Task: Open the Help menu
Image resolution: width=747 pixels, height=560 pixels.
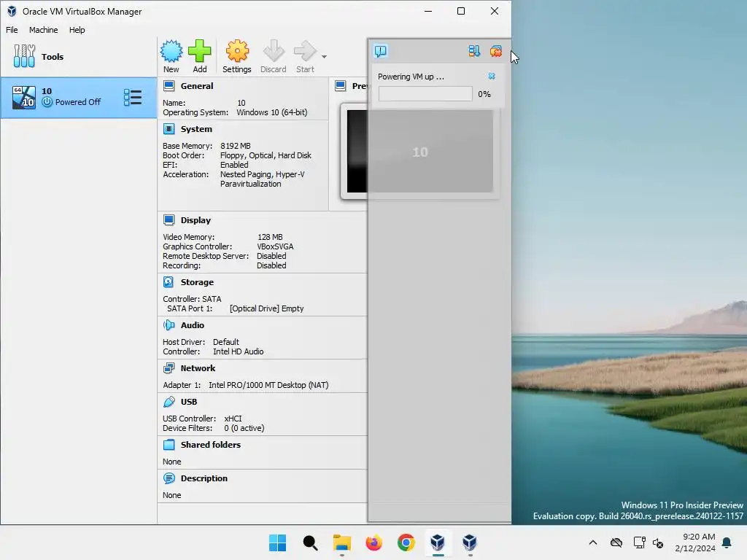Action: [77, 30]
